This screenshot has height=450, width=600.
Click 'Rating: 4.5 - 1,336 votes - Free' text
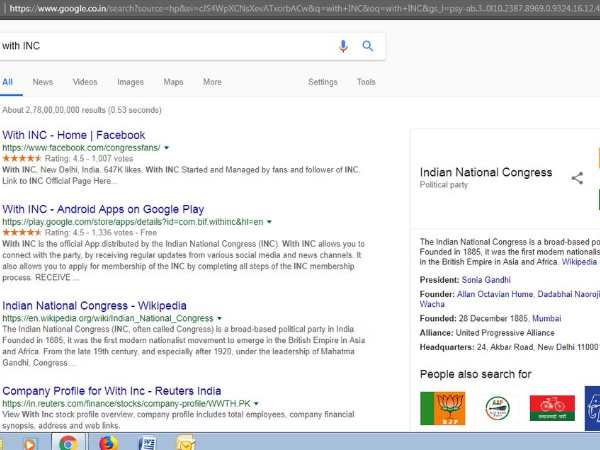101,233
